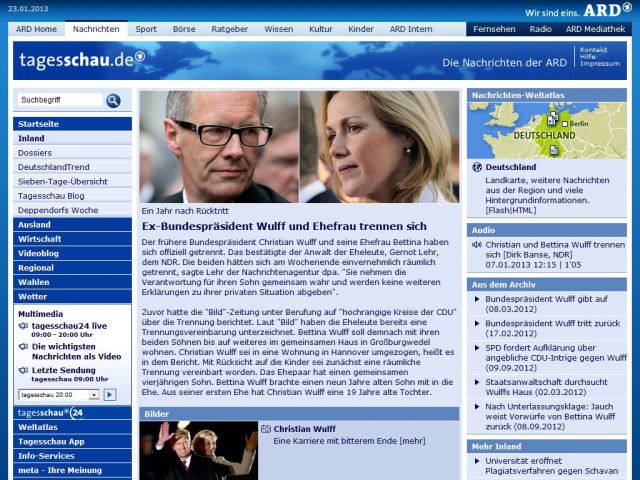
Task: Click the [mehr] link under Christian Wulff
Action: (413, 441)
